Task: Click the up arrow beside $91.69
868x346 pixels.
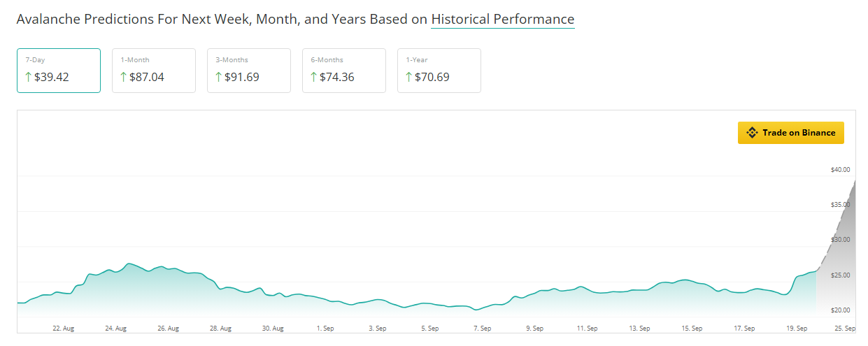Action: pos(219,77)
